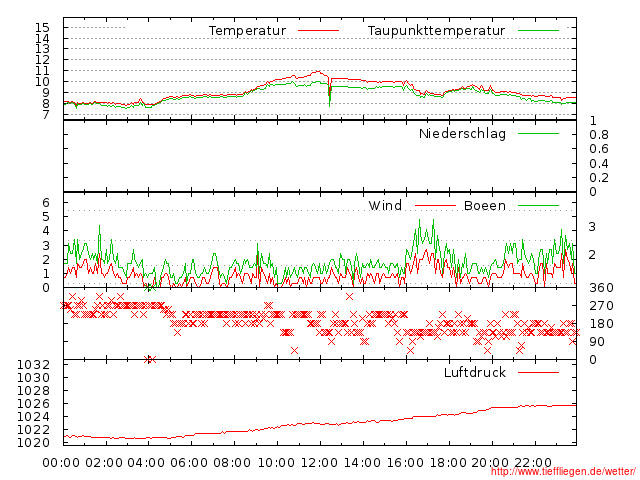This screenshot has height=480, width=640.
Task: Click the Boeen legend label
Action: pos(485,205)
